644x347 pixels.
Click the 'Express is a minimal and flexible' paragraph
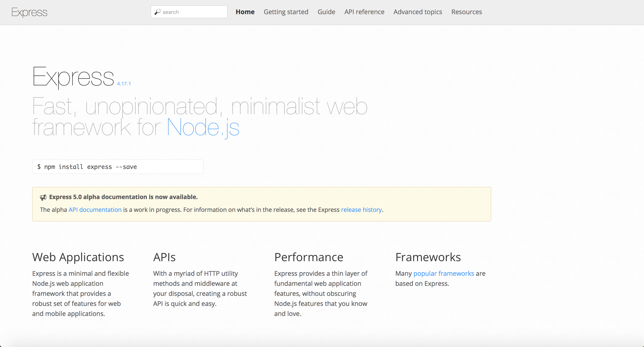(80, 294)
